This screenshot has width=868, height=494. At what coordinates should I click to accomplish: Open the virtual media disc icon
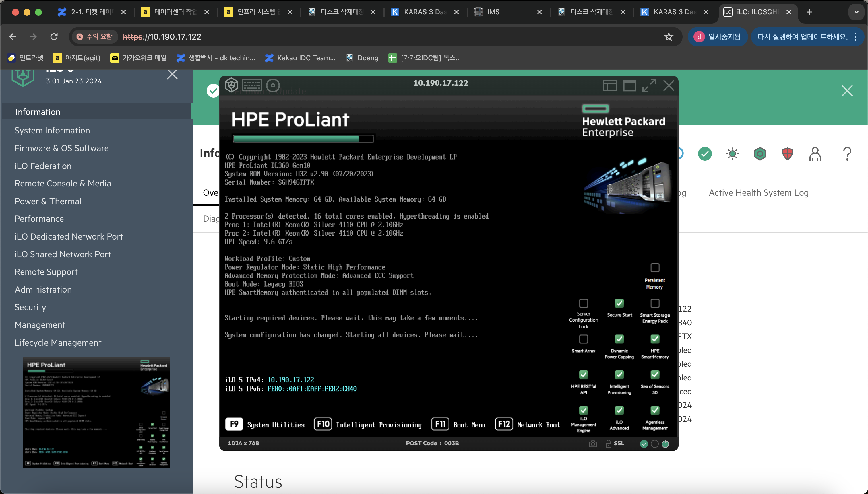pos(273,85)
